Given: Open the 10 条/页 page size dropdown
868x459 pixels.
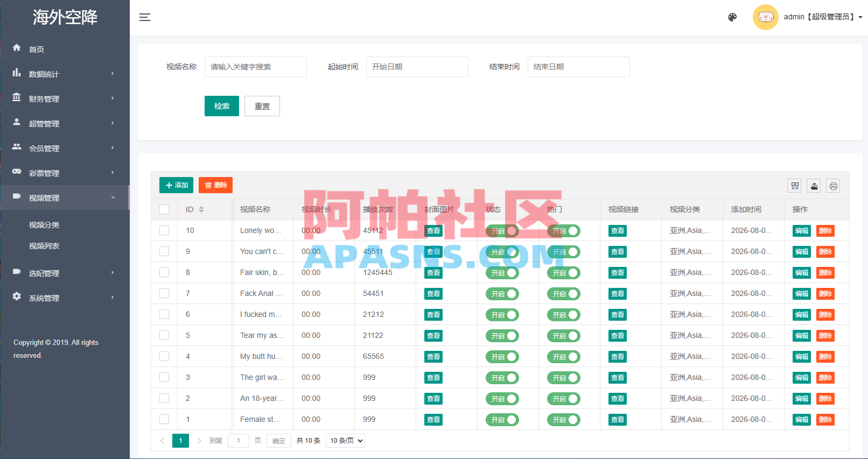Looking at the screenshot, I should point(345,441).
